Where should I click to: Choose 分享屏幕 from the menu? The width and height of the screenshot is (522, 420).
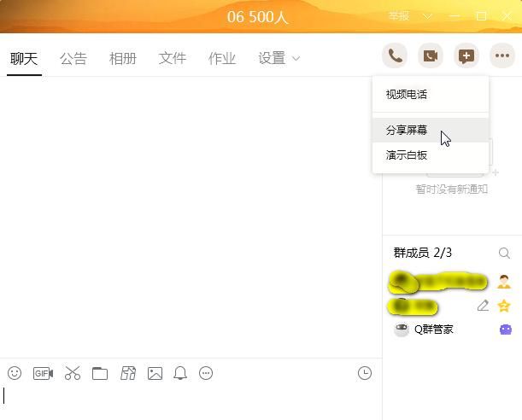[x=431, y=130]
